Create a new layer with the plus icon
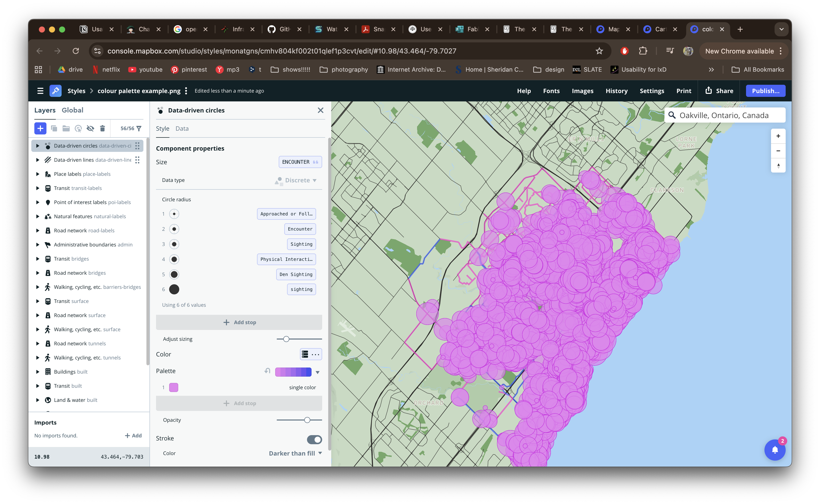Viewport: 820px width, 504px height. point(40,128)
